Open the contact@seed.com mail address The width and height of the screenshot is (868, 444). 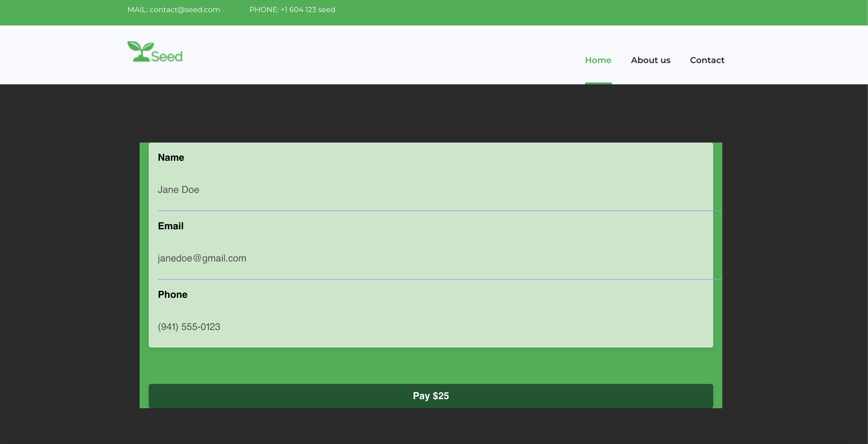tap(185, 10)
